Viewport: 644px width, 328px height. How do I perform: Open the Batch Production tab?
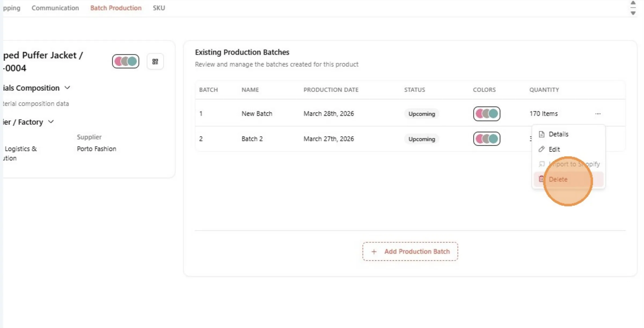116,8
